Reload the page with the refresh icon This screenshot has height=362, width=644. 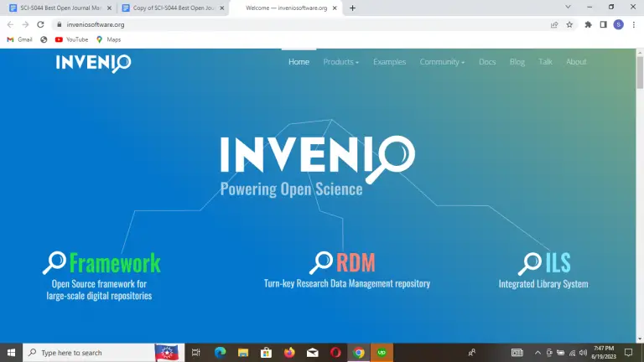click(40, 24)
